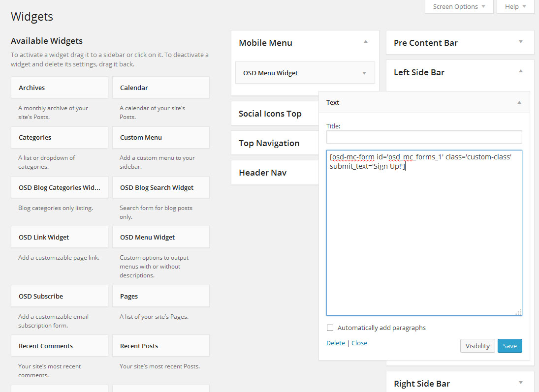This screenshot has width=539, height=392.
Task: Click 'Add a customizable email subscription form.' text
Action: [53, 321]
